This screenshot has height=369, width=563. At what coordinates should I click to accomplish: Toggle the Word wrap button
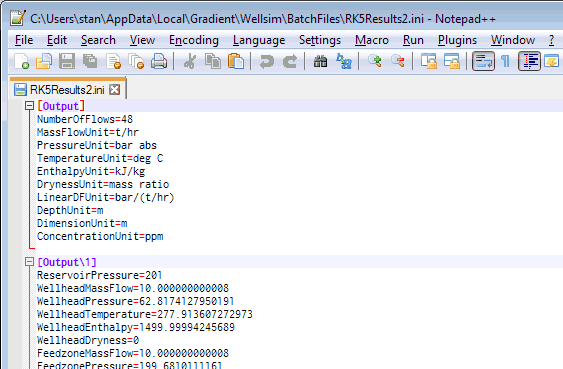pos(483,61)
